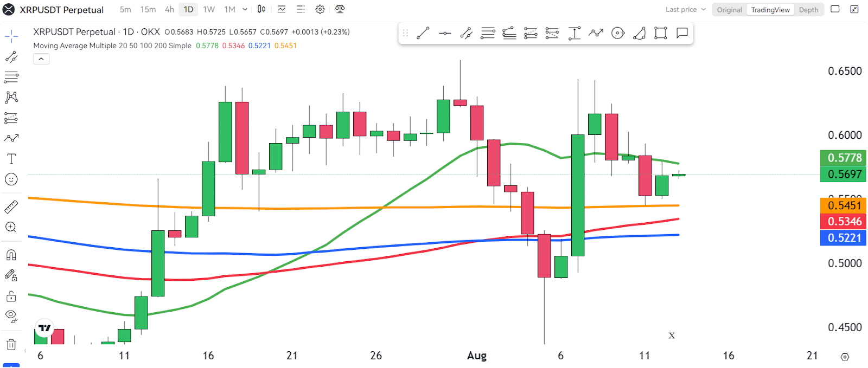Switch to 15m timeframe
Screen dimensions: 868x368
tap(148, 9)
